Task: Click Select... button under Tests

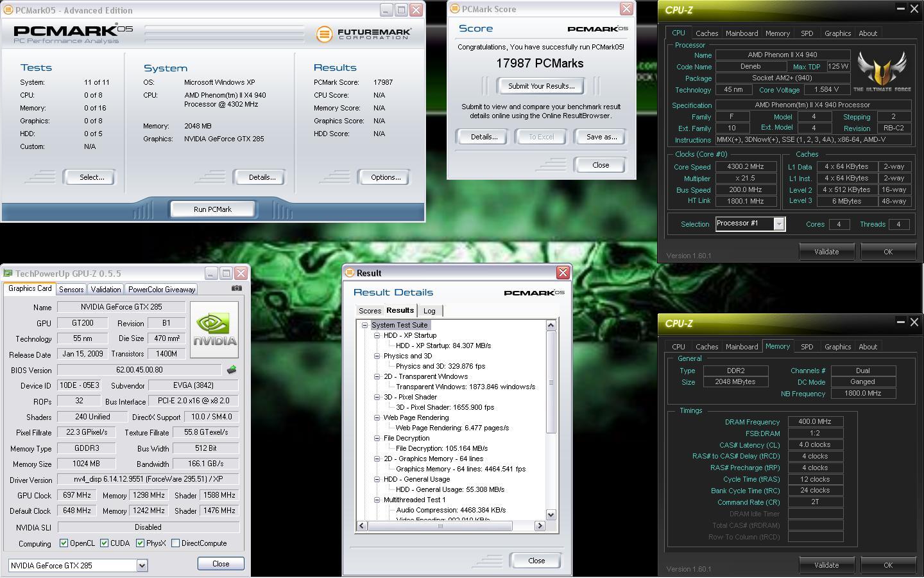Action: pyautogui.click(x=91, y=177)
